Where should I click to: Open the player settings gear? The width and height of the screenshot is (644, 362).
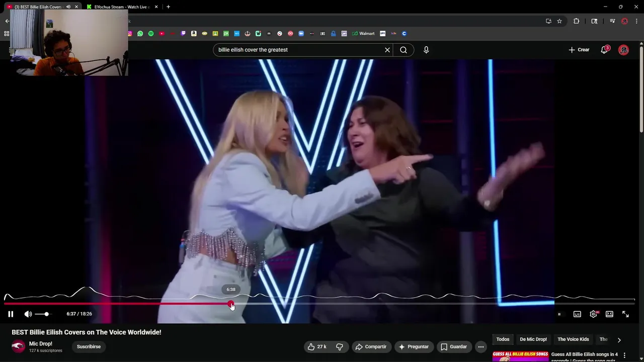[x=593, y=314]
